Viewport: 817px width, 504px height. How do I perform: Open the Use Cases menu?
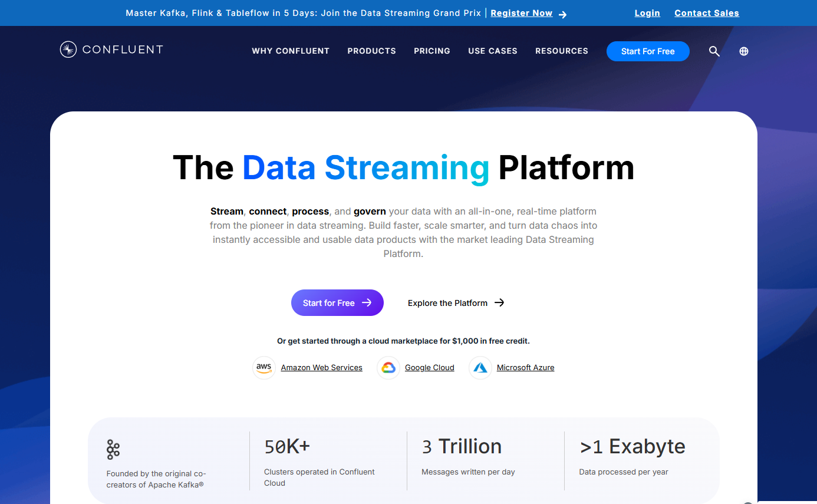click(493, 51)
